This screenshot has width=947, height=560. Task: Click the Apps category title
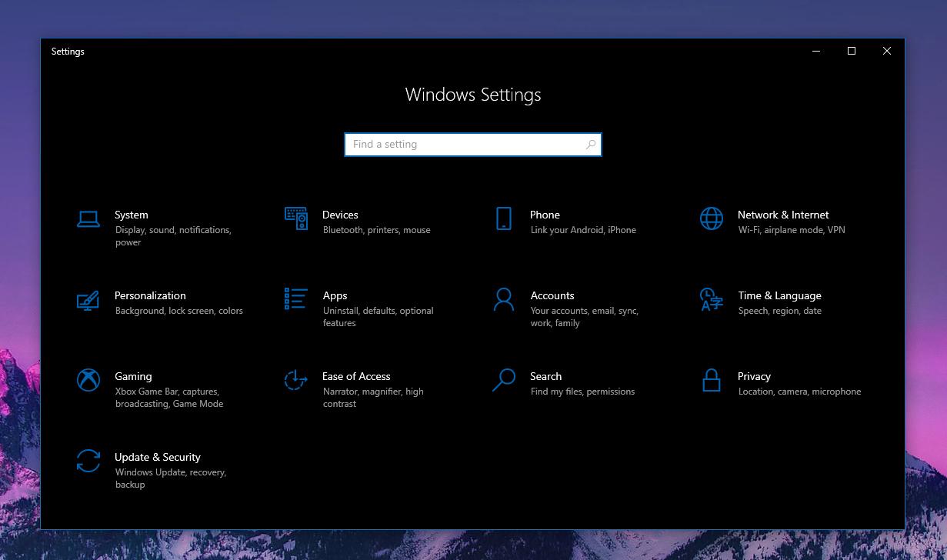click(x=335, y=295)
